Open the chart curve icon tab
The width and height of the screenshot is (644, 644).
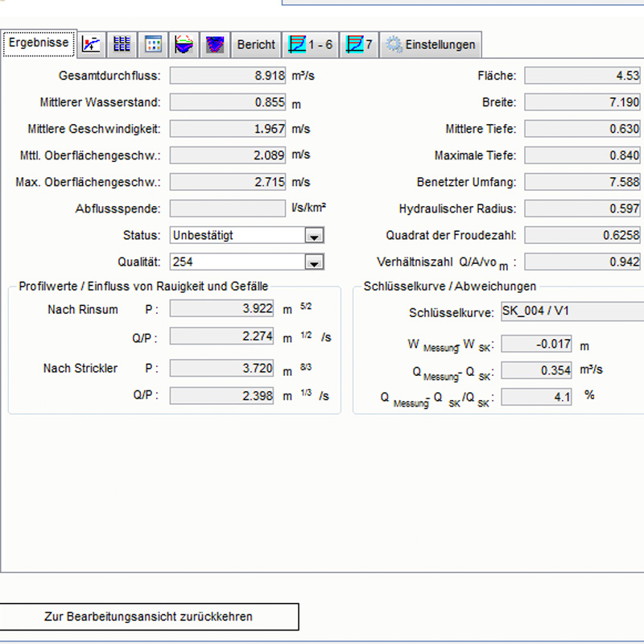point(91,44)
